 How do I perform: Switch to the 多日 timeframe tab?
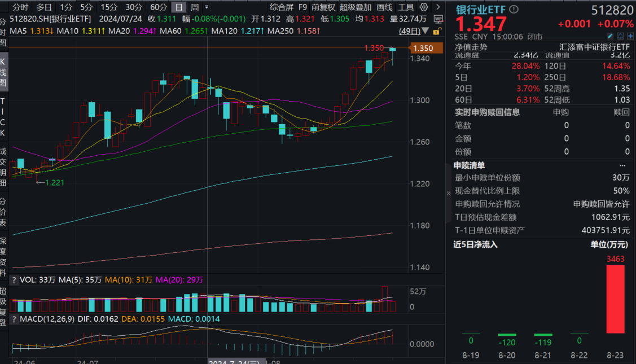point(44,7)
